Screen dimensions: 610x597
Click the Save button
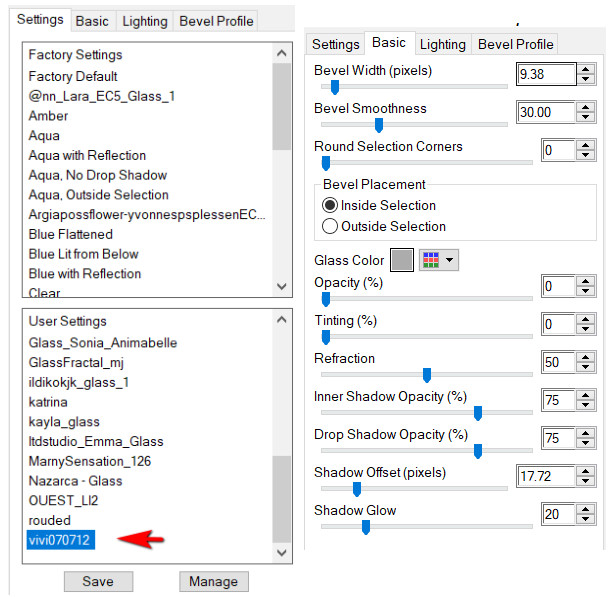pos(98,582)
